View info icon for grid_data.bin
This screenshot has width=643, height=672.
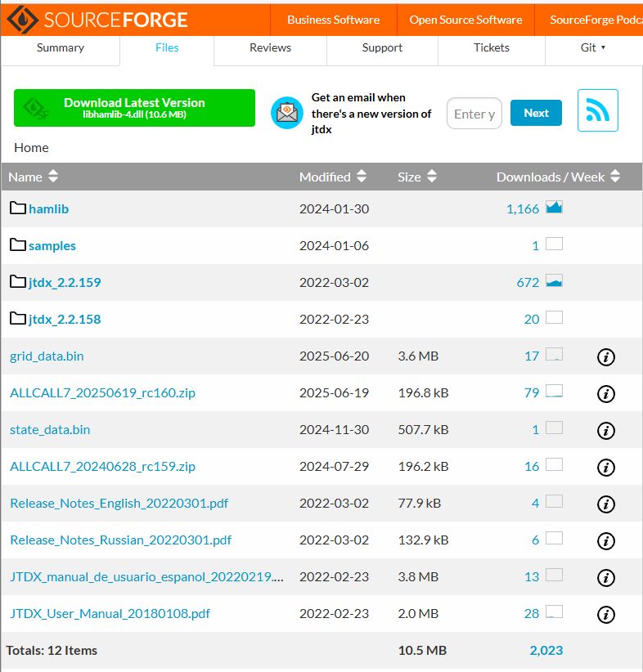tap(605, 356)
